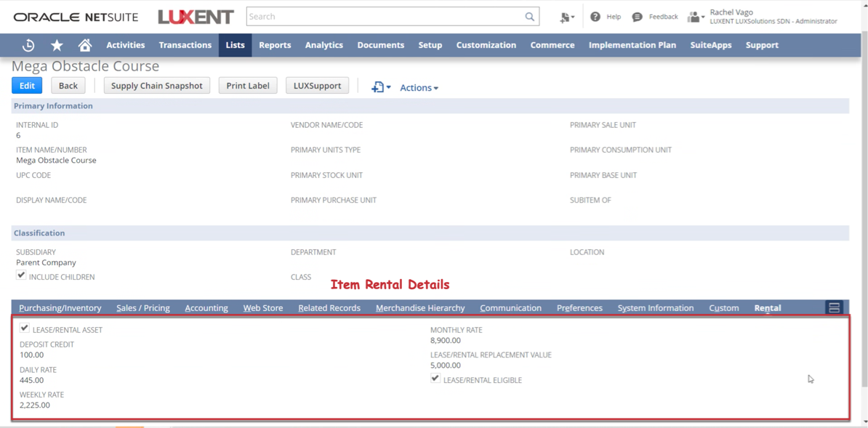Viewport: 868px width, 428px height.
Task: Toggle the Lease/Rental Eligible checkbox
Action: [x=435, y=379]
